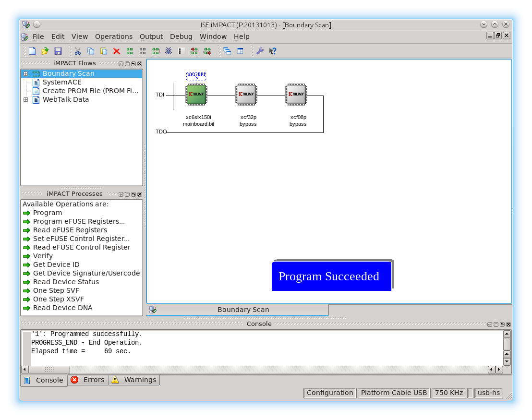Select SystemACE in the iMPACT Flows
Image resolution: width=532 pixels, height=420 pixels.
coord(62,82)
